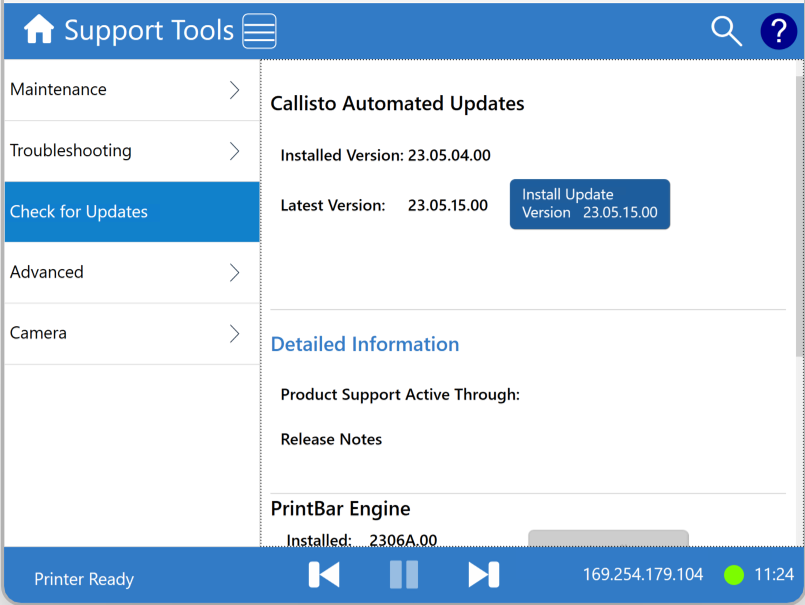Open the help question mark
Viewport: 805px width, 605px height.
[x=778, y=31]
